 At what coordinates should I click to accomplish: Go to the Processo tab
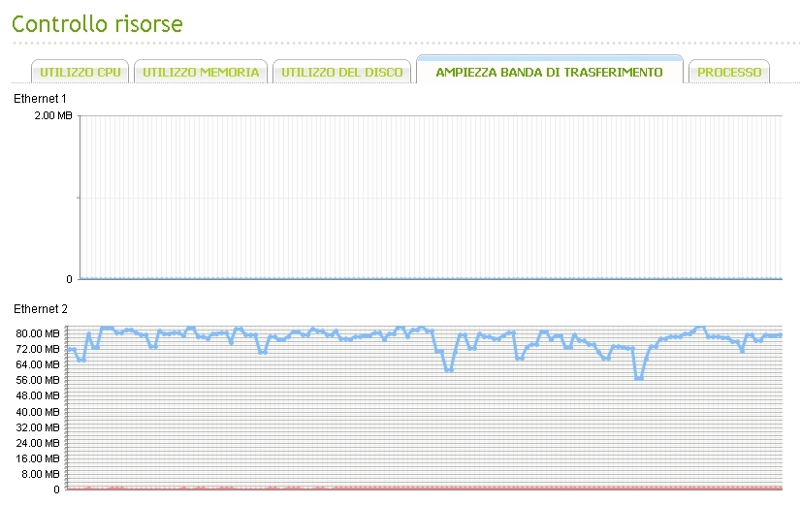729,72
